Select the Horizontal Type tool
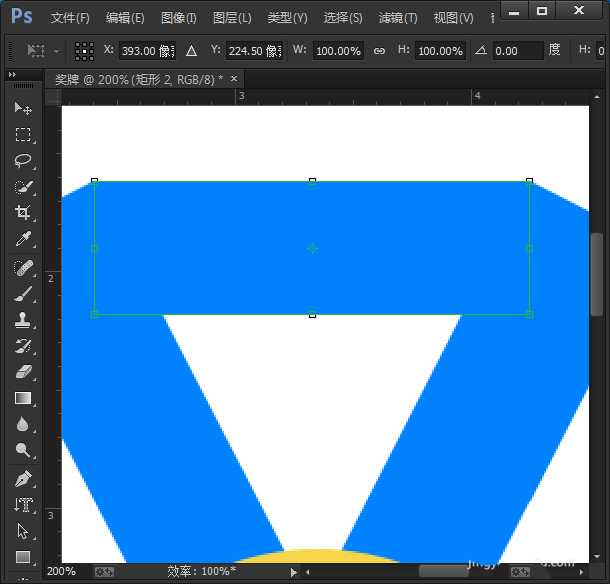The image size is (610, 584). [x=23, y=505]
